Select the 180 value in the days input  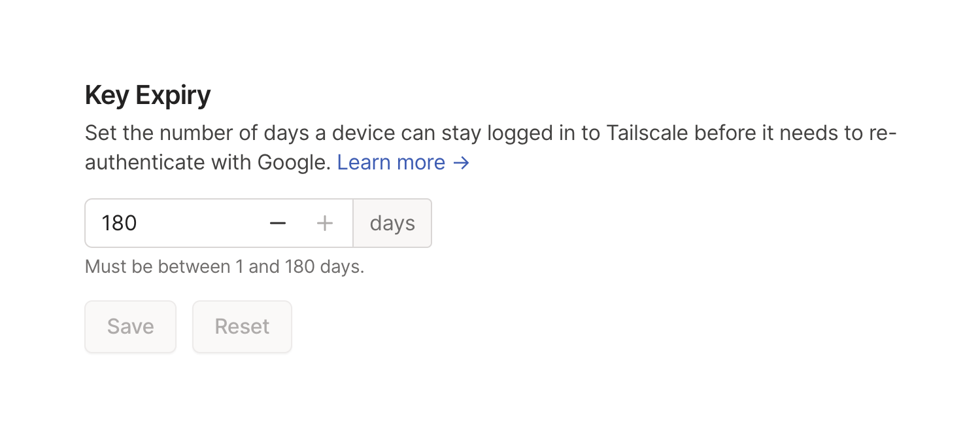coord(119,223)
